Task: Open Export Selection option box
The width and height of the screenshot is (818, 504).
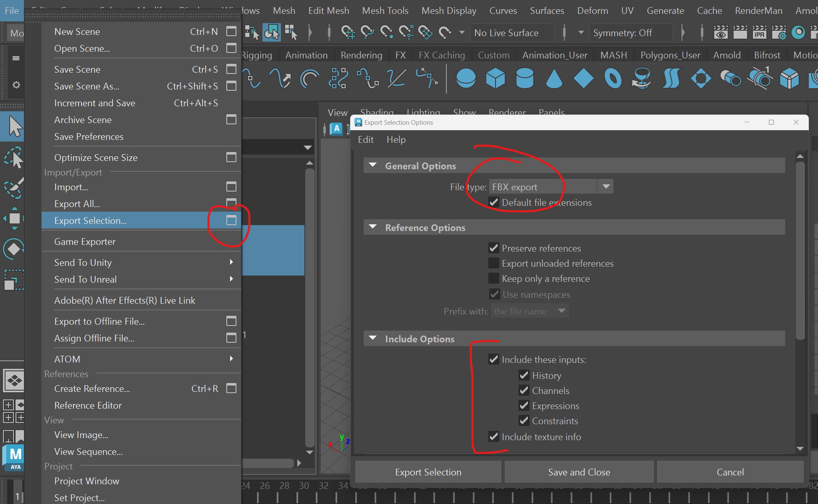Action: (231, 220)
